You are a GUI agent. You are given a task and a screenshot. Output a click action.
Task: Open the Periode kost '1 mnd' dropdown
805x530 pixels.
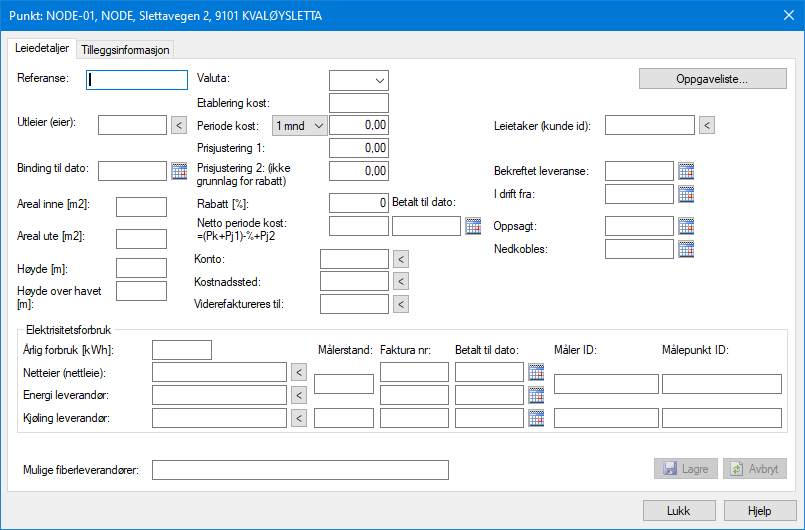click(x=300, y=126)
